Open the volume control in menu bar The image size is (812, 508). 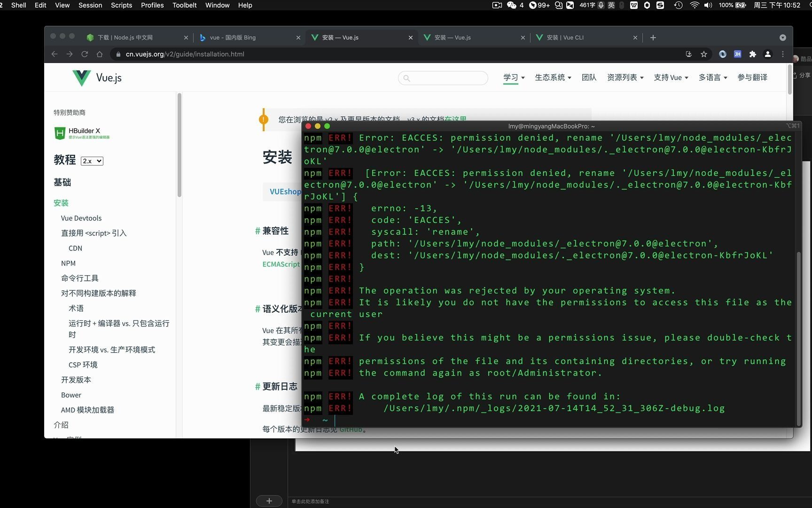708,5
